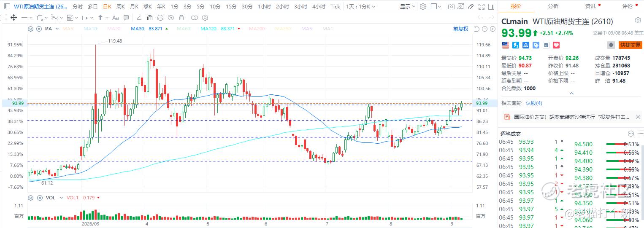Select the text annotation Aa tool
This screenshot has height=228, width=644.
tap(115, 18)
